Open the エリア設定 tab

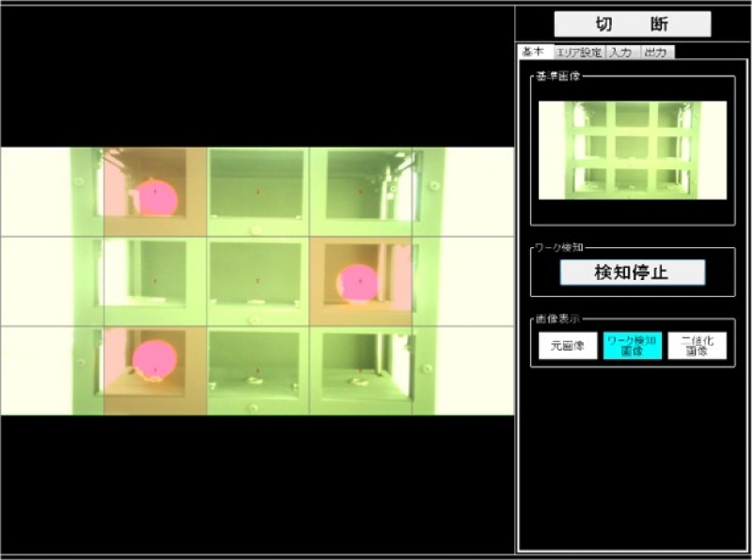click(579, 53)
